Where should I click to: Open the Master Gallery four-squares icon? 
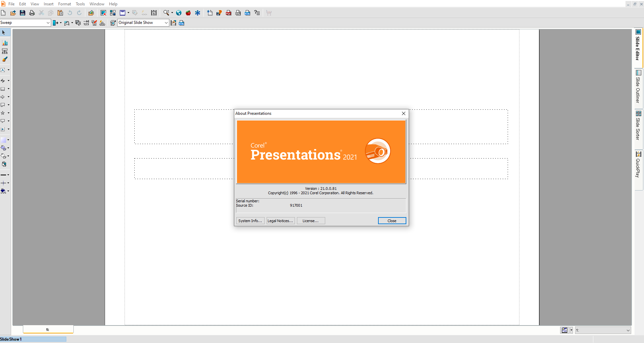click(x=113, y=13)
